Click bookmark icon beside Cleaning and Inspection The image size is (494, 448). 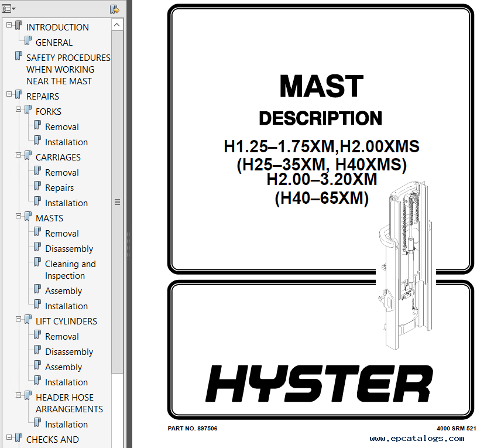37,262
